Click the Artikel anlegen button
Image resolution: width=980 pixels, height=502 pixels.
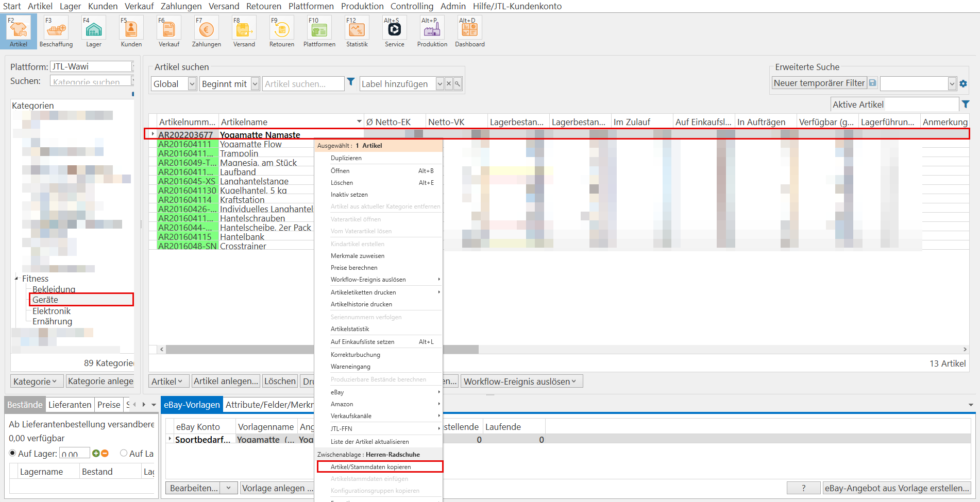click(226, 381)
